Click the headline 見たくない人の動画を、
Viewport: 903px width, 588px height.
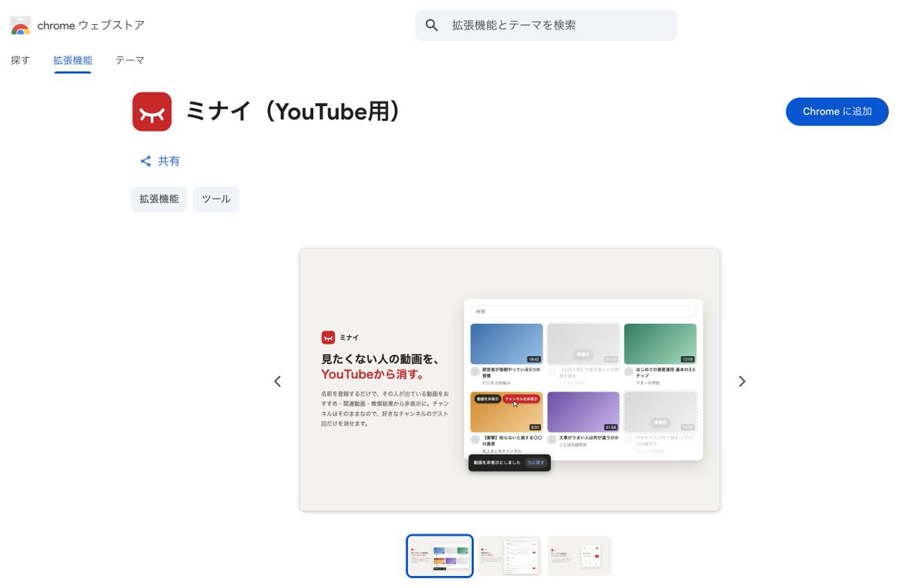click(381, 359)
